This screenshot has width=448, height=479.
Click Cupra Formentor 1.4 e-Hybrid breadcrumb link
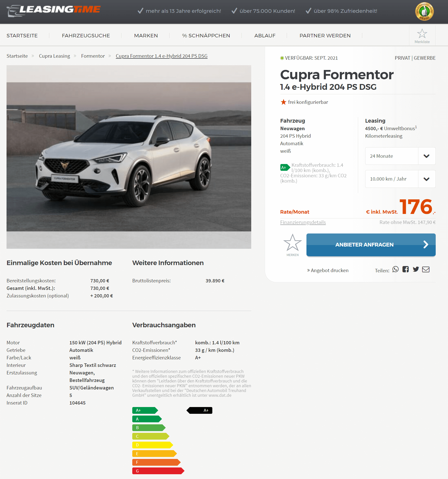pos(162,56)
